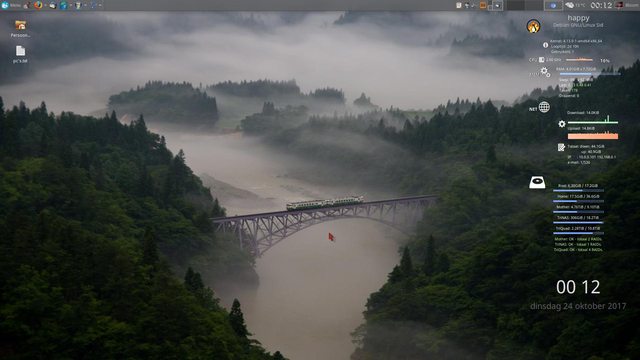This screenshot has height=360, width=640.
Task: Open the weather applet cloud icon
Action: coord(569,5)
